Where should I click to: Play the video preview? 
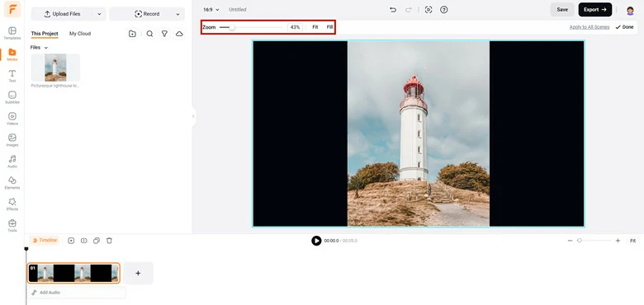pos(316,241)
